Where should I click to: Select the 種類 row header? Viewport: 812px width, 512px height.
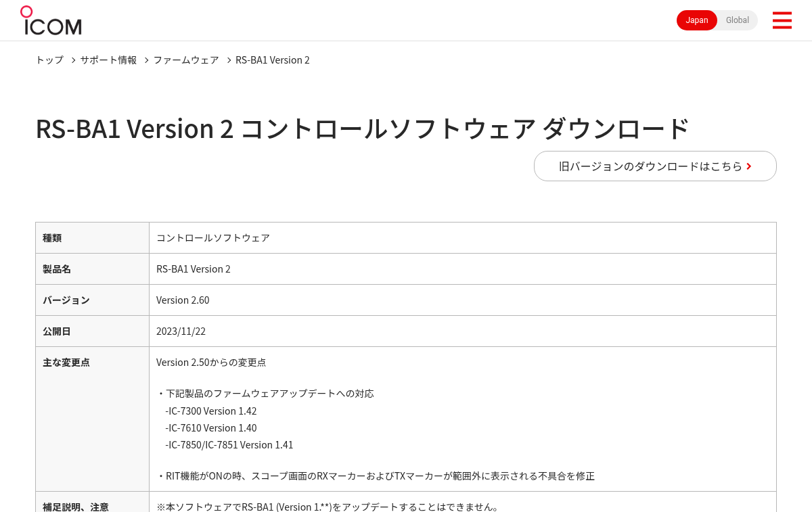coord(93,238)
